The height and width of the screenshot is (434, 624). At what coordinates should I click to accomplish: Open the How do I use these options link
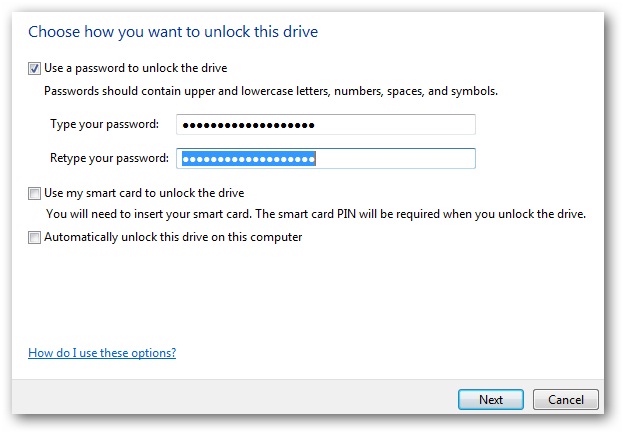coord(102,353)
